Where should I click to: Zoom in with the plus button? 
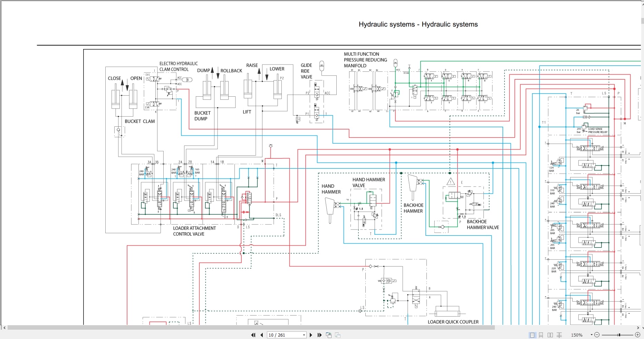click(x=637, y=335)
